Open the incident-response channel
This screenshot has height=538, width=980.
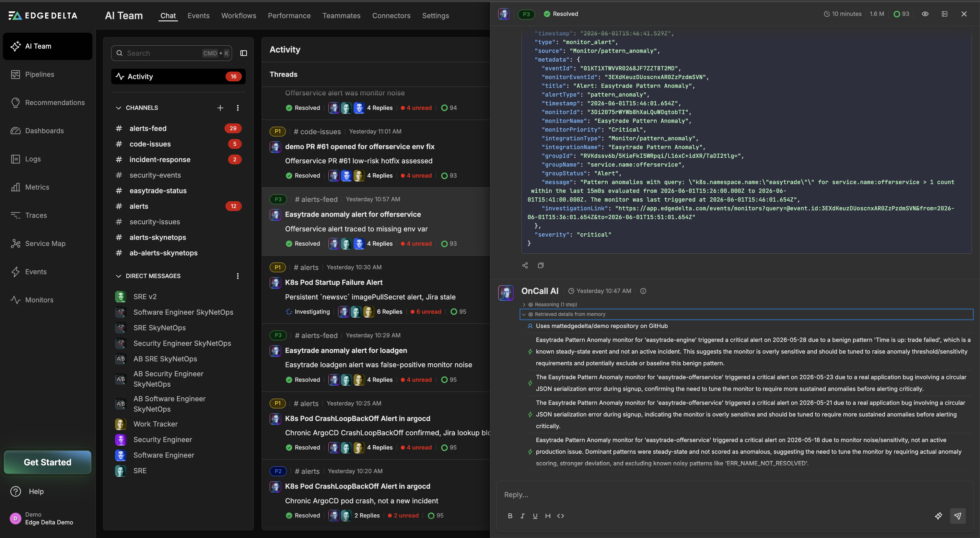[x=178, y=159]
